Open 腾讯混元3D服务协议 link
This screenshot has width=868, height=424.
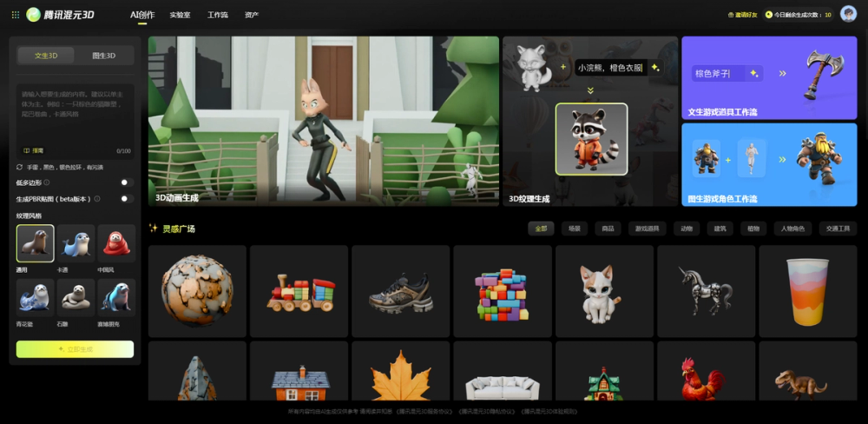[424, 412]
